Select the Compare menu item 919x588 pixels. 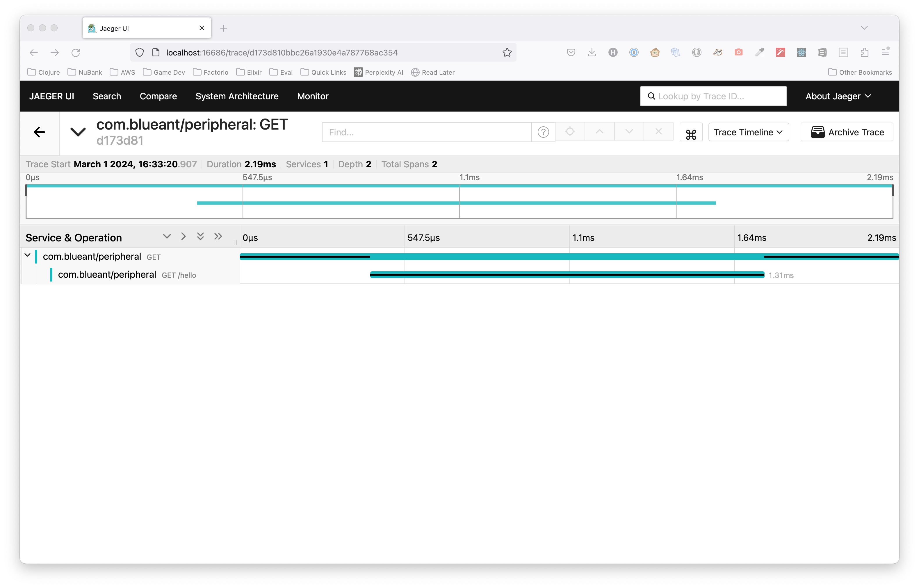coord(159,96)
